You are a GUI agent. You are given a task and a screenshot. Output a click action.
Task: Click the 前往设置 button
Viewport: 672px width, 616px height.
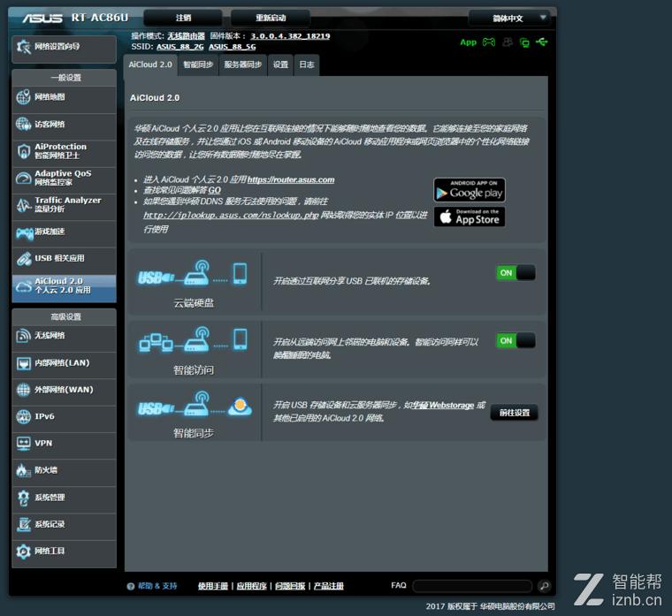(514, 413)
